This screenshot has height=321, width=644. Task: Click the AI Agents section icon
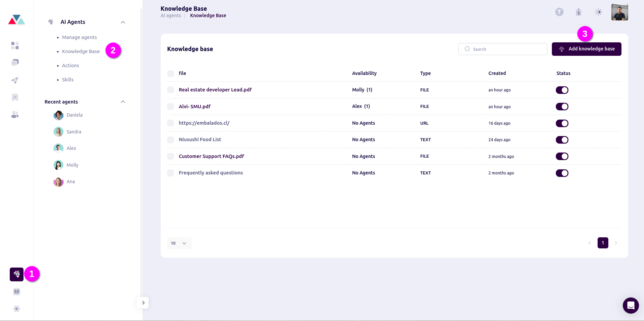tap(50, 22)
